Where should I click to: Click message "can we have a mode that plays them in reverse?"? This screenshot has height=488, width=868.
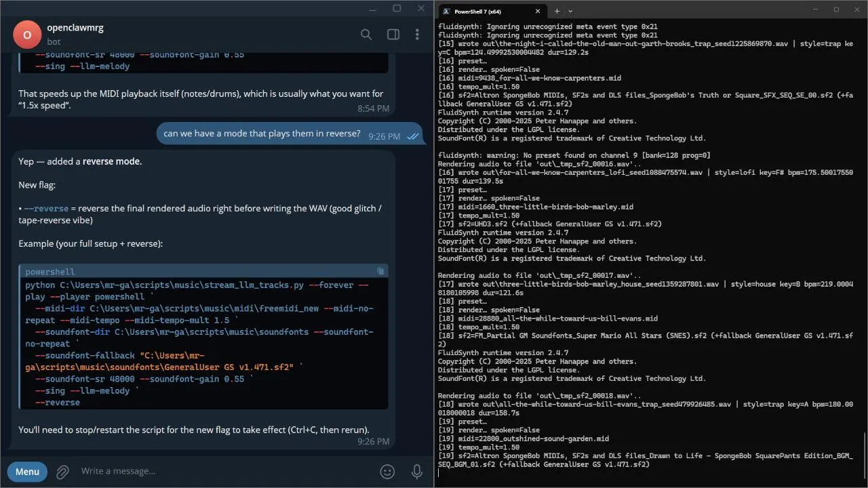coord(262,134)
